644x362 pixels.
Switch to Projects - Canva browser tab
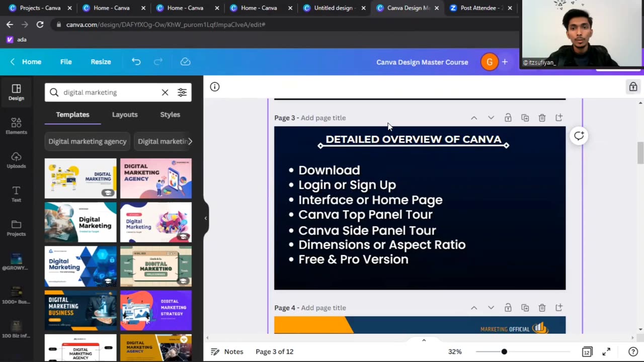[39, 8]
